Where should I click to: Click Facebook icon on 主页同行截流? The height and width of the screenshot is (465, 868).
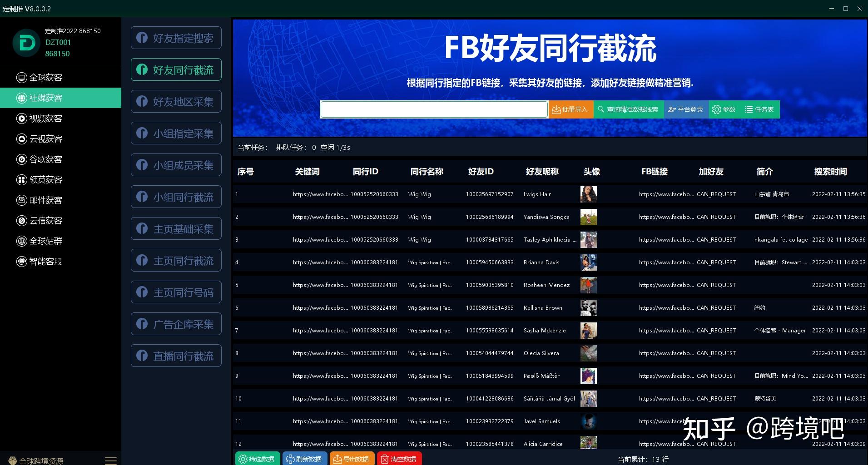142,260
